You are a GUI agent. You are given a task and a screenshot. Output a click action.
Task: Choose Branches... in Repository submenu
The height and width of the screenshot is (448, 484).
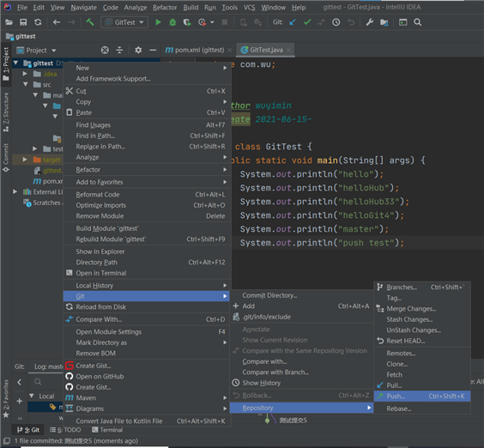422,288
